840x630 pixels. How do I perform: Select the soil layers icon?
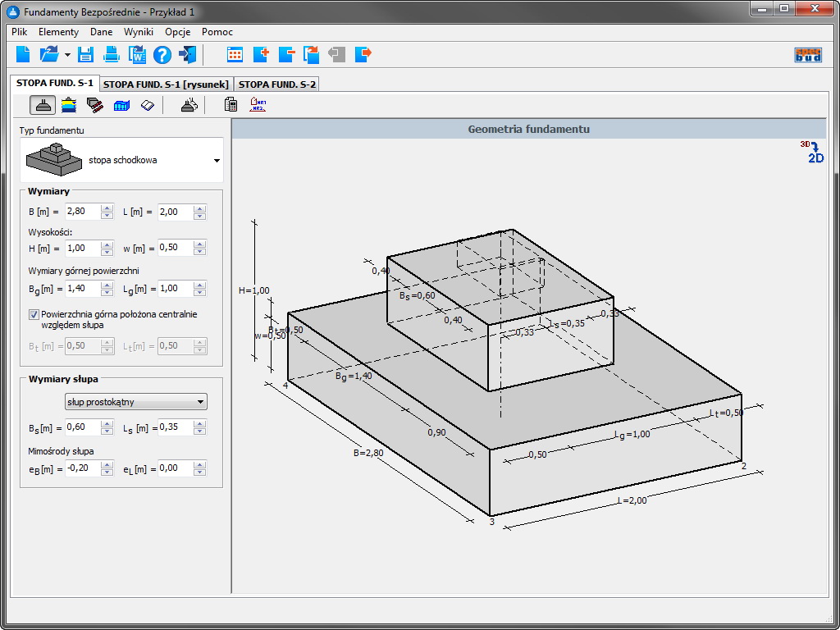(70, 105)
